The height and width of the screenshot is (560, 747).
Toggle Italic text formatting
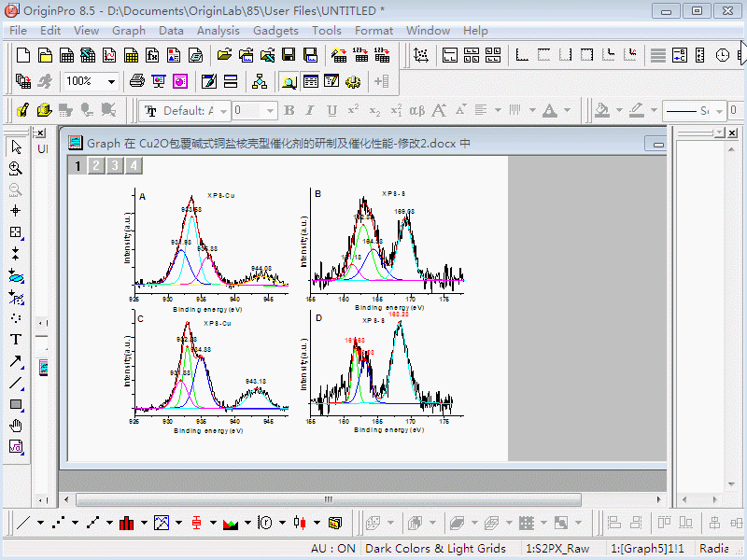[310, 111]
